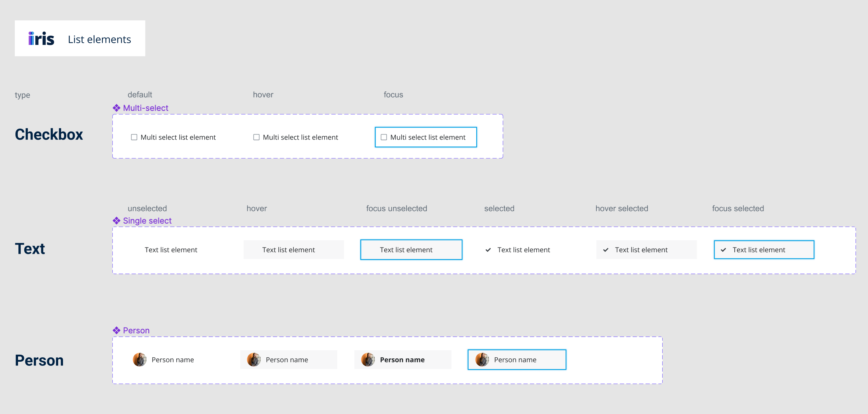Click the focus unselected Text list element box
The width and height of the screenshot is (868, 414).
tap(411, 250)
